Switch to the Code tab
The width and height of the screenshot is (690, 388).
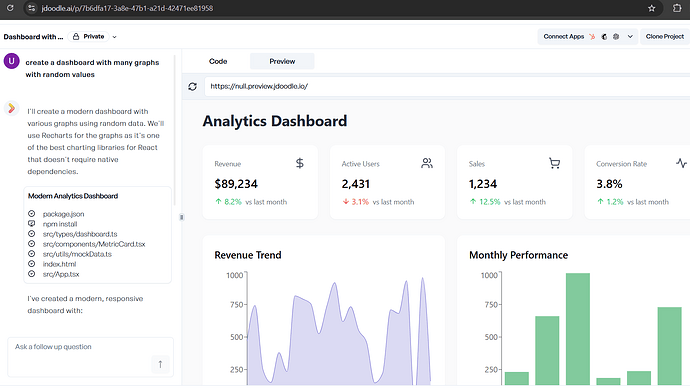pos(218,61)
